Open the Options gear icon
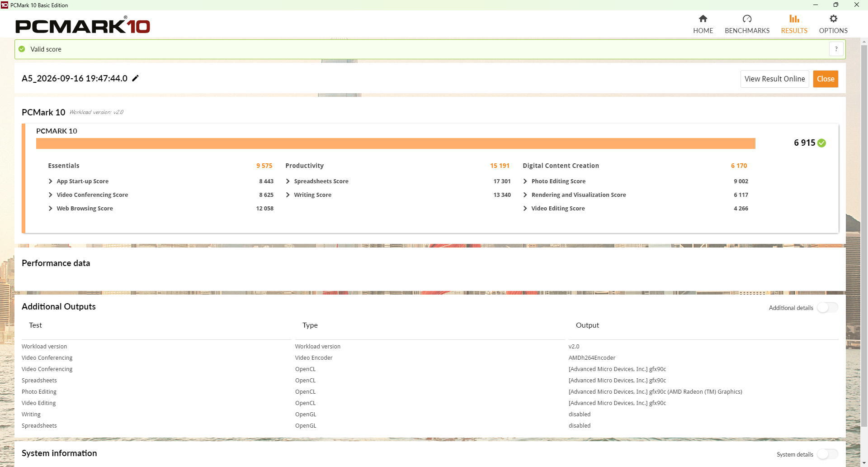This screenshot has height=467, width=868. click(833, 19)
